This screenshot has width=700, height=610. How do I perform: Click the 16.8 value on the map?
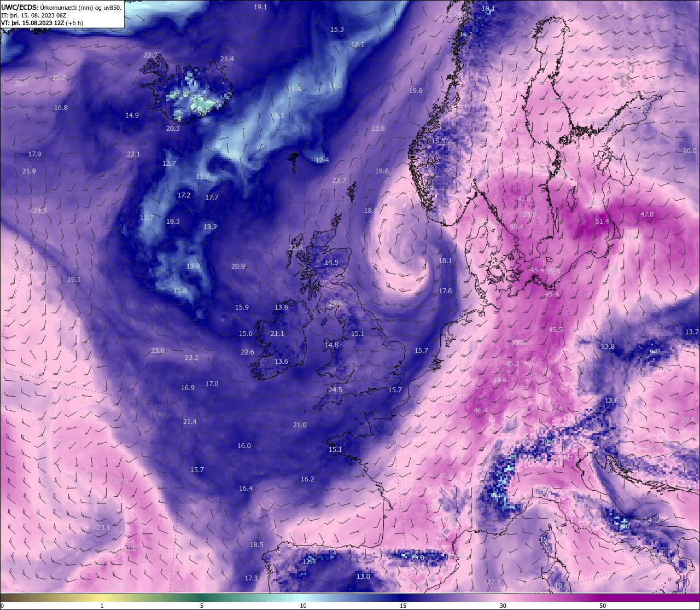tap(61, 107)
